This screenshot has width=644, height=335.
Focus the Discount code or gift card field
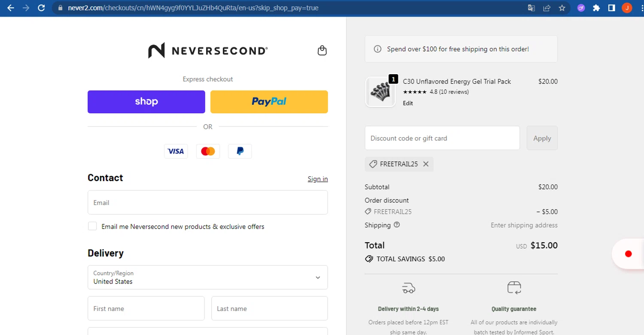(442, 138)
